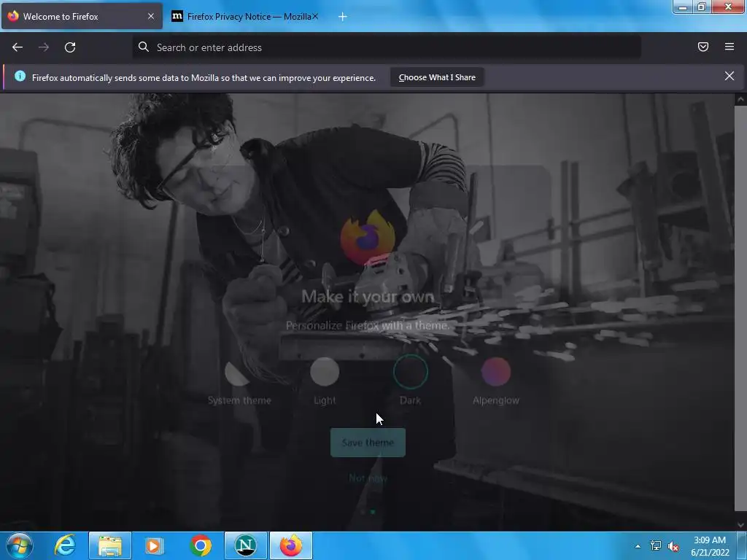Click Choose What I Share button
Screen dimensions: 747x560
(437, 77)
